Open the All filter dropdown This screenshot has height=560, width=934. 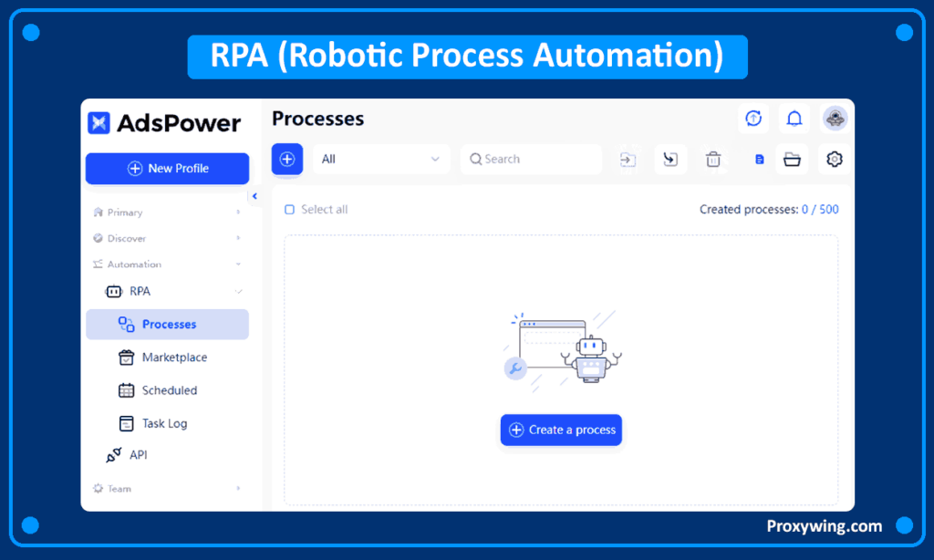[x=381, y=159]
